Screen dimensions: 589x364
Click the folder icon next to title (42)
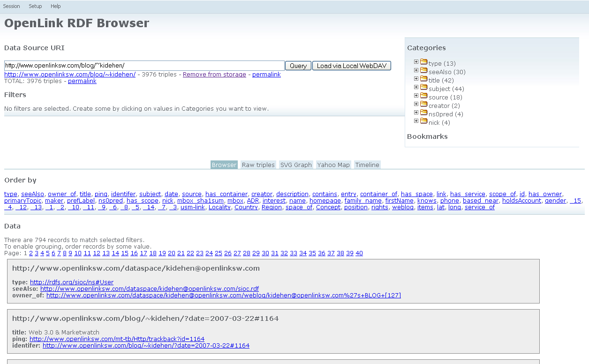pyautogui.click(x=423, y=79)
